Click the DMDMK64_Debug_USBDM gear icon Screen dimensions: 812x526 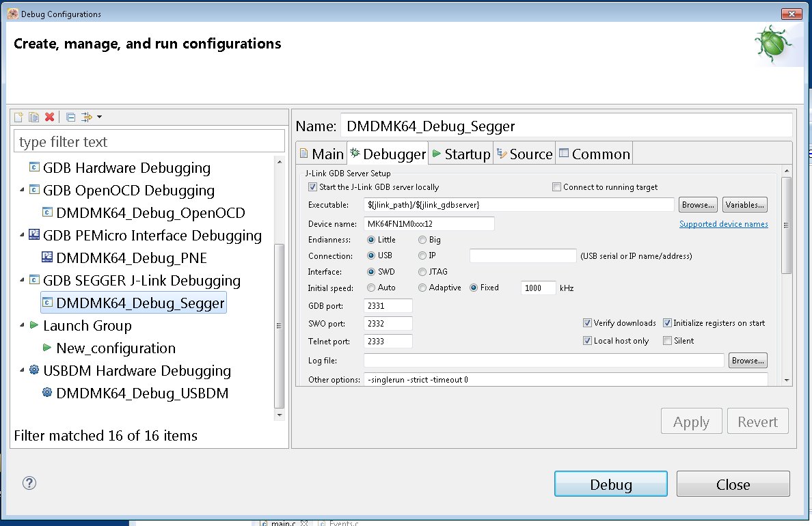47,392
